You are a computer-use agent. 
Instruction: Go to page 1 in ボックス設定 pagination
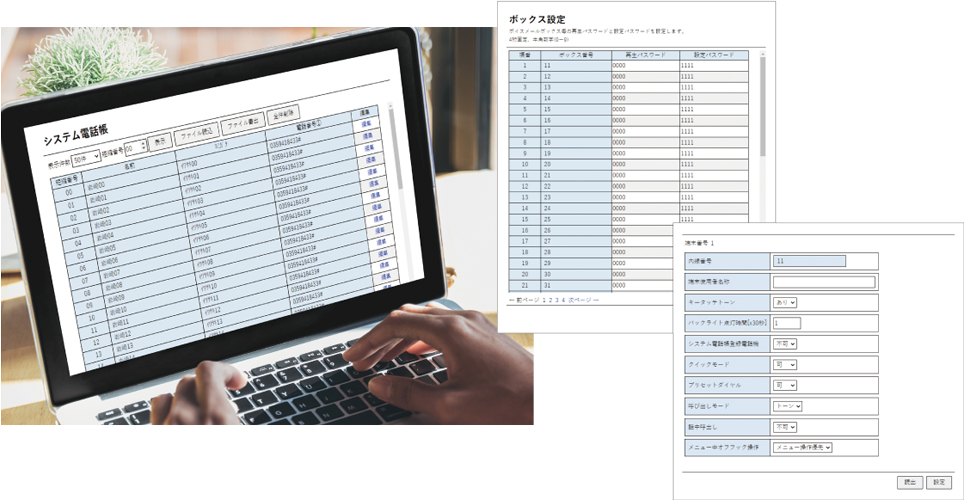[x=543, y=300]
